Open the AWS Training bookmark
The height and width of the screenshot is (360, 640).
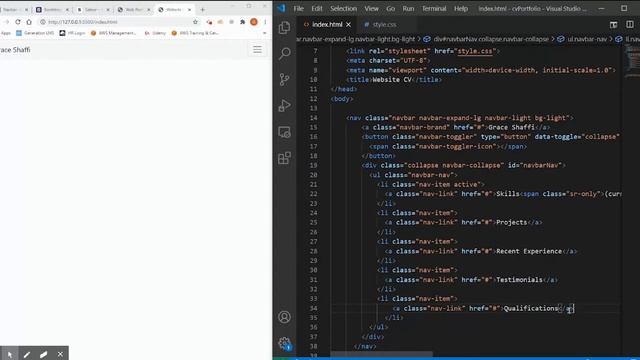(195, 33)
